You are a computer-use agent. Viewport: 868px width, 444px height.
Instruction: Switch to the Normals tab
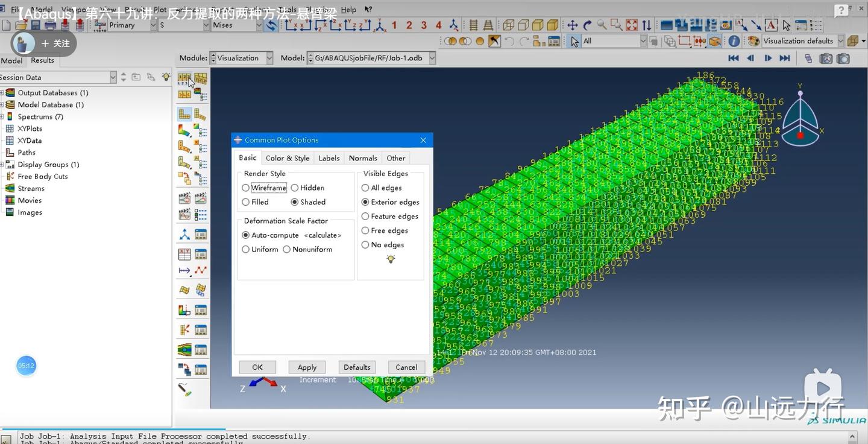coord(363,158)
